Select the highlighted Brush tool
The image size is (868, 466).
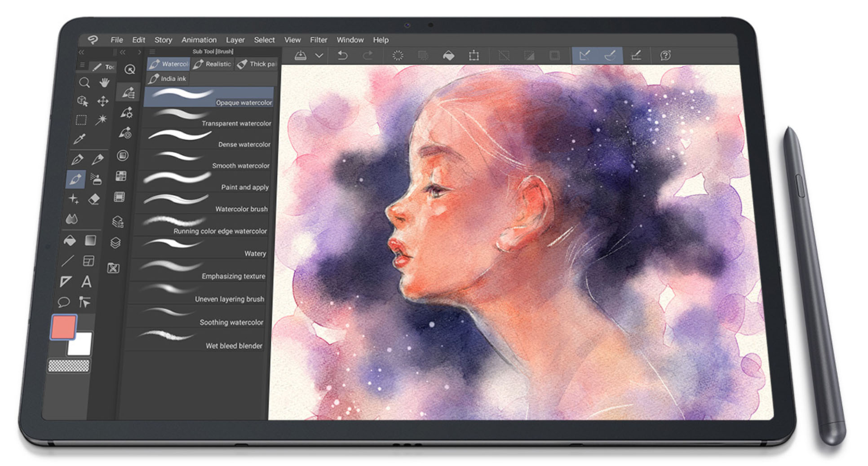coord(75,179)
